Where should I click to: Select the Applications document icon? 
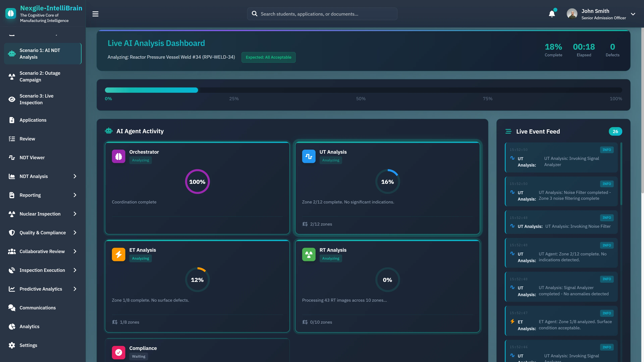coord(12,120)
